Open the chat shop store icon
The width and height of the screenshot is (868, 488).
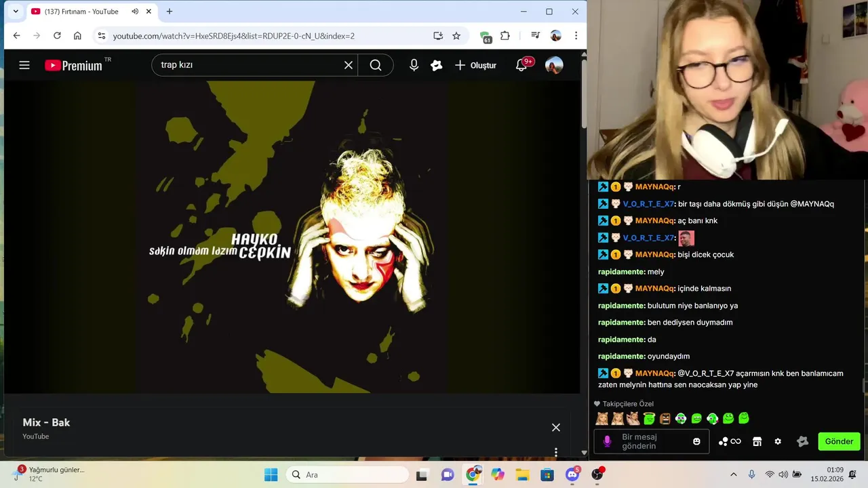(x=757, y=441)
